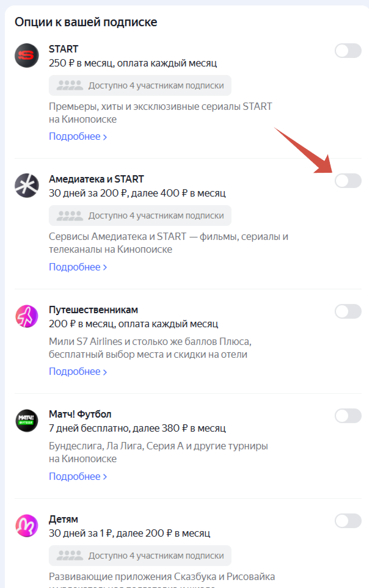This screenshot has height=588, width=369.
Task: Expand Подробнее for Путешественникам
Action: point(78,372)
